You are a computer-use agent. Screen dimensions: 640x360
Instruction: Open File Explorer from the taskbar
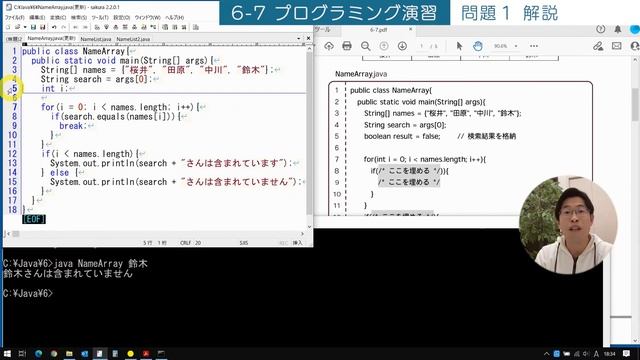pos(69,353)
